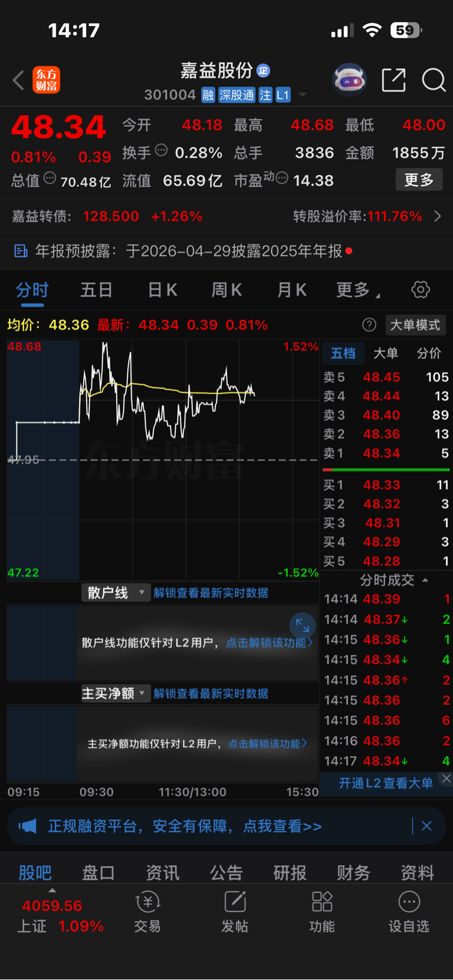453x980 pixels.
Task: Switch to the 日K chart tab
Action: 162,290
